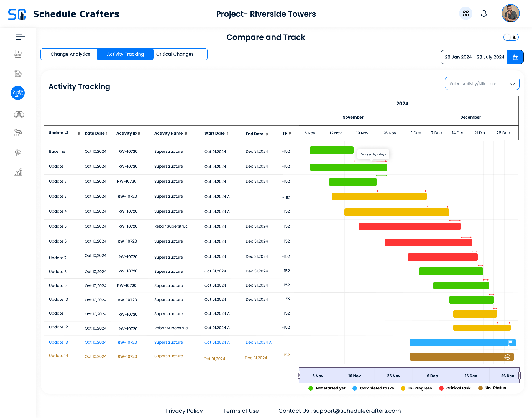Sort the Update # column

[x=79, y=134]
